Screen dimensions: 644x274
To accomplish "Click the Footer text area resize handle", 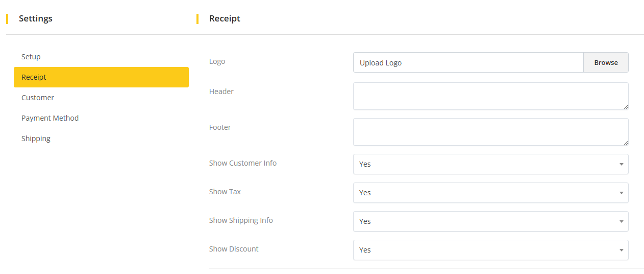I will point(626,143).
